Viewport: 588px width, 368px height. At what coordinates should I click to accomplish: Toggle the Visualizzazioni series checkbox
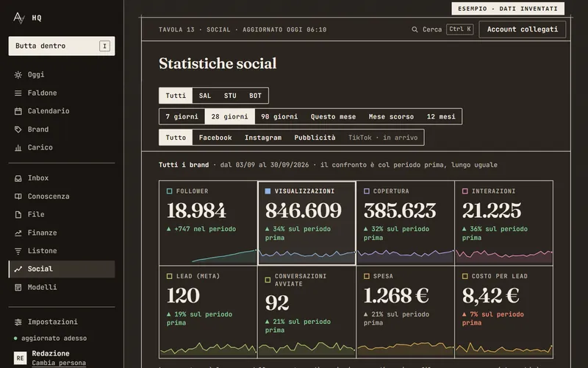(x=268, y=191)
